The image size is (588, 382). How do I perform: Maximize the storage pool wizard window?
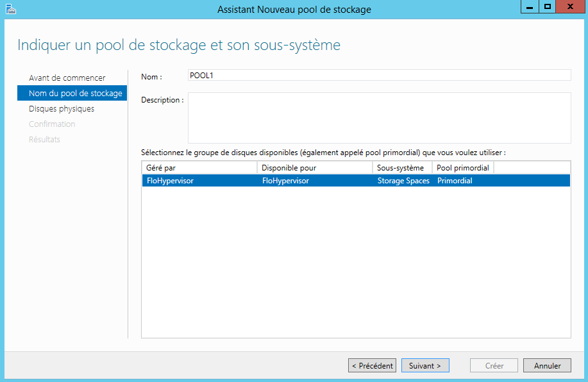548,7
